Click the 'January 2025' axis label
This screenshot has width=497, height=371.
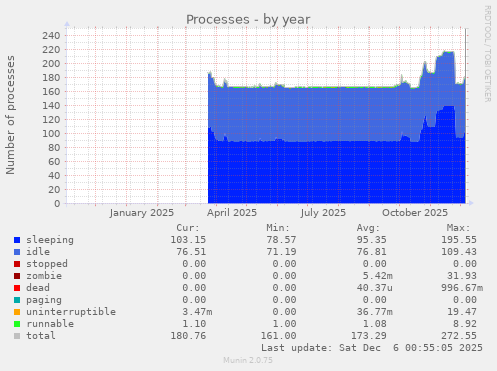(142, 213)
